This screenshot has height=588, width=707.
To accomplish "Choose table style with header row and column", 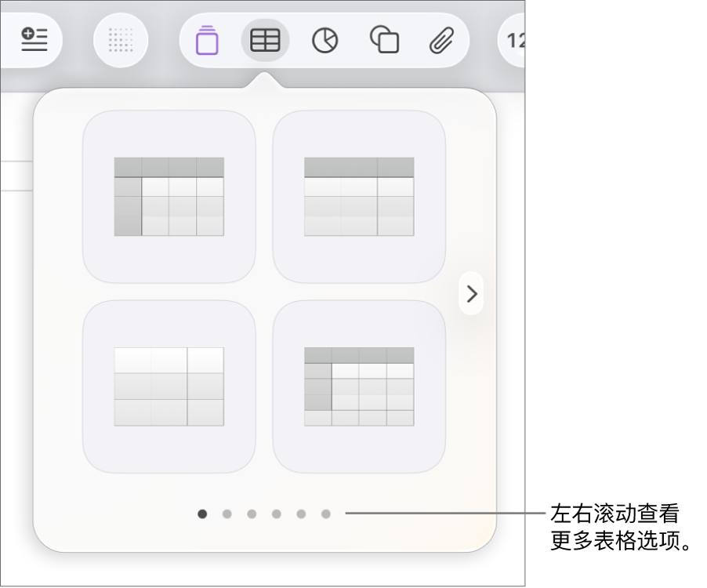I will tap(169, 197).
